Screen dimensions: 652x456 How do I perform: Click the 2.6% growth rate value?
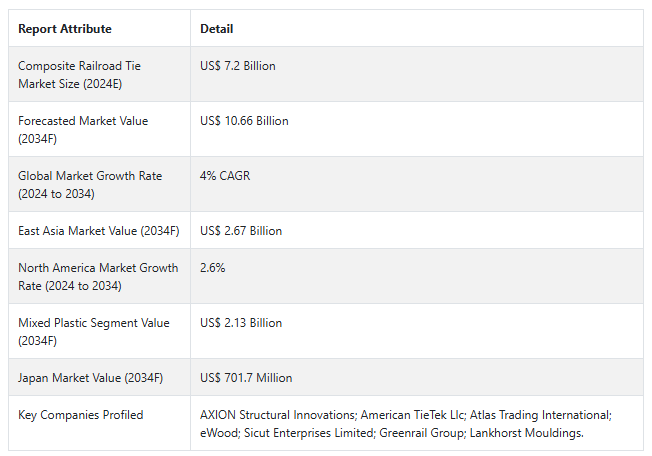point(212,268)
